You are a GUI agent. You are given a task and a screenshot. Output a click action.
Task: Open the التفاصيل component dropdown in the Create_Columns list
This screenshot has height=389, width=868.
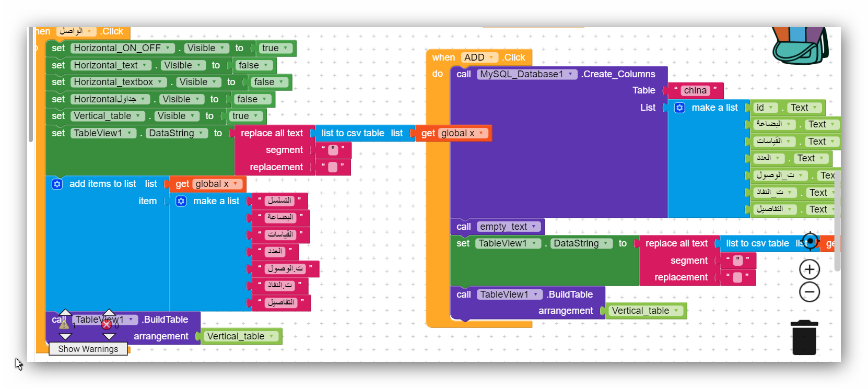775,209
